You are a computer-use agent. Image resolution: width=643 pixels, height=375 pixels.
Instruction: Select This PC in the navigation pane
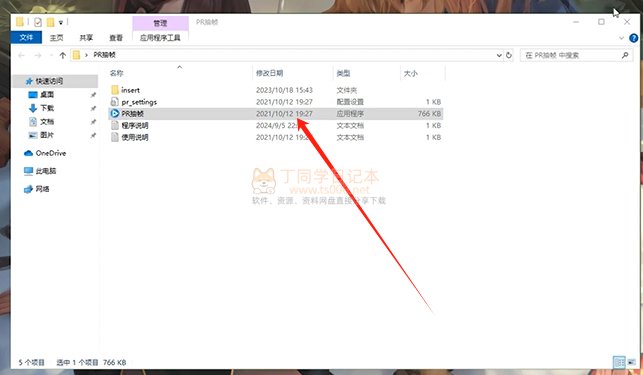coord(40,171)
